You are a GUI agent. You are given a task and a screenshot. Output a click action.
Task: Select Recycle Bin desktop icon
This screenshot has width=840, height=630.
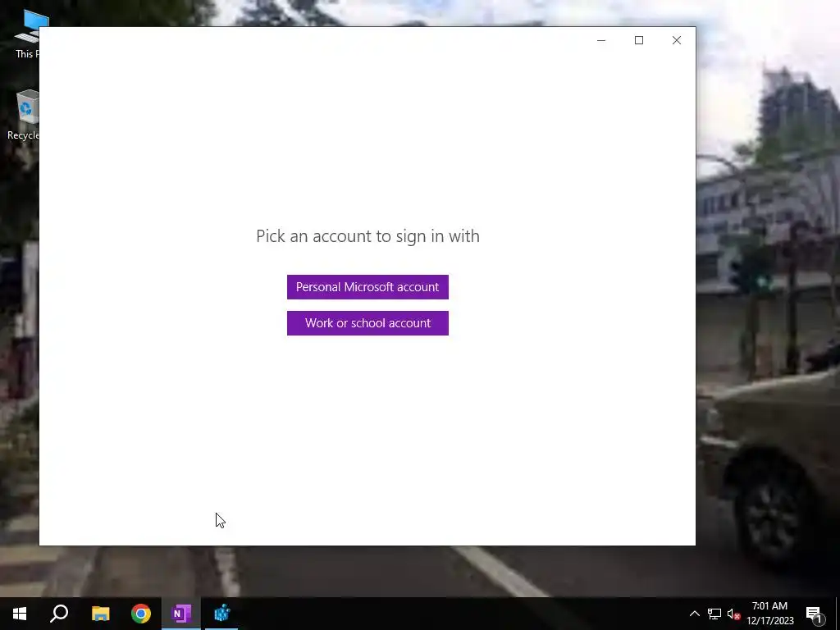point(24,115)
